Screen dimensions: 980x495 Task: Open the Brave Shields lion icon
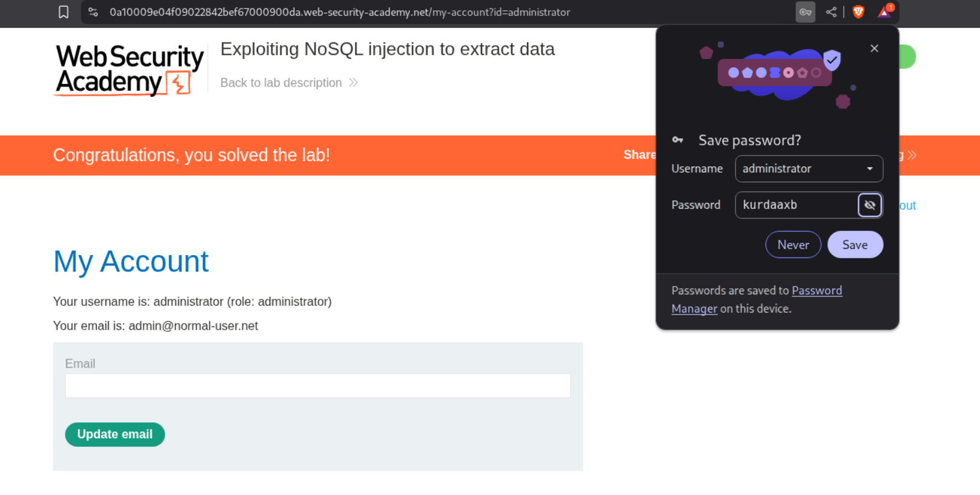coord(858,12)
